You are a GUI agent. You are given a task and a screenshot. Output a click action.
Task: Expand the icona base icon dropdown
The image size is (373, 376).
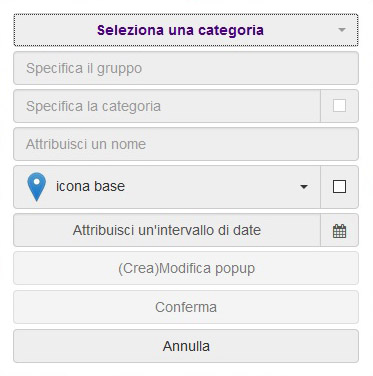(x=167, y=187)
